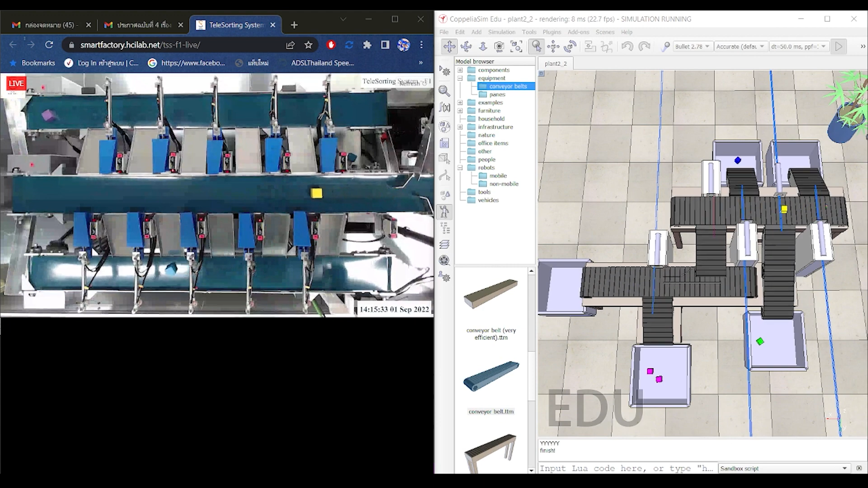The image size is (868, 488).
Task: Toggle the layers panel icon
Action: (445, 244)
